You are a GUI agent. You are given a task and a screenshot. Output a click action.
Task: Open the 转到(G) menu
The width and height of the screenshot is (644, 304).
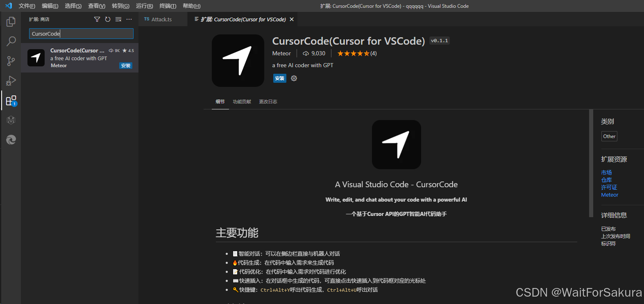click(120, 6)
